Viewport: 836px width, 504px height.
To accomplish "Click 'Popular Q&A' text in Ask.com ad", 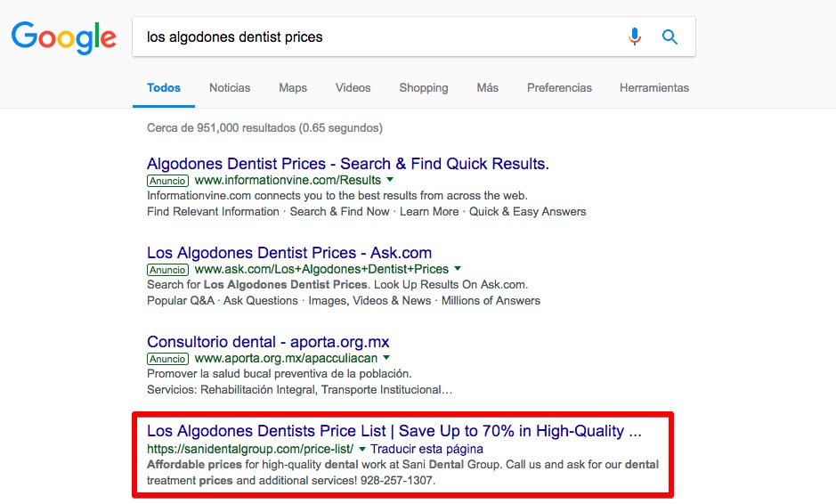I will [x=180, y=301].
